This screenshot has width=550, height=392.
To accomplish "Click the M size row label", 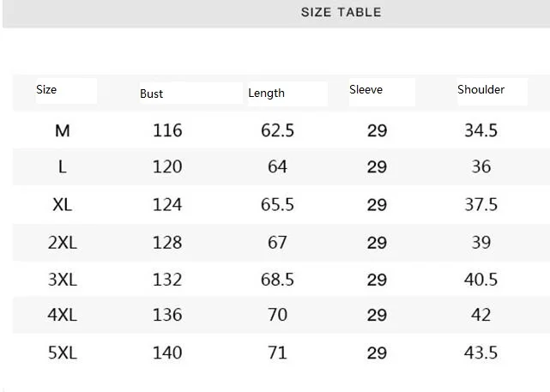I will pos(63,130).
